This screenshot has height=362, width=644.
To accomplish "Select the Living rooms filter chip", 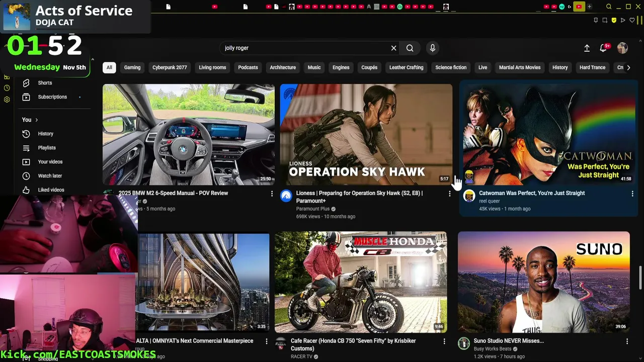I will pyautogui.click(x=212, y=67).
